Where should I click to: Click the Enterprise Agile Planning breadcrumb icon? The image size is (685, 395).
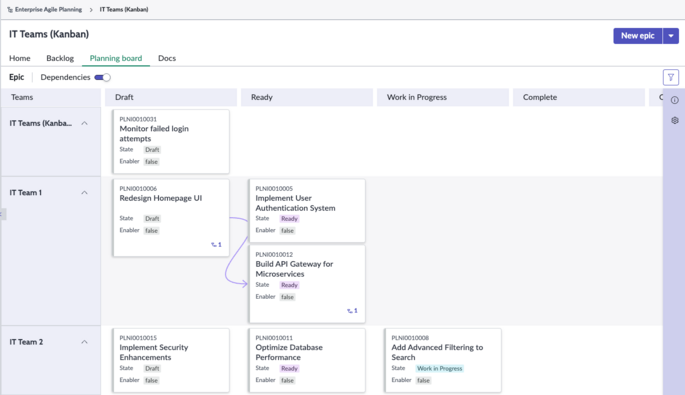(x=10, y=10)
